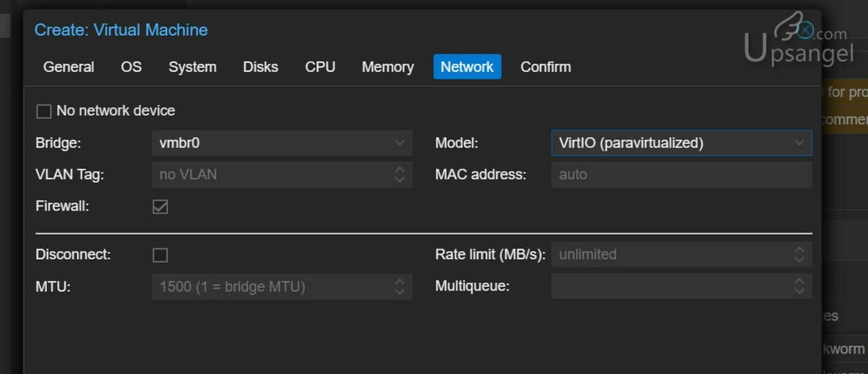868x374 pixels.
Task: Go to the System tab
Action: click(x=192, y=67)
